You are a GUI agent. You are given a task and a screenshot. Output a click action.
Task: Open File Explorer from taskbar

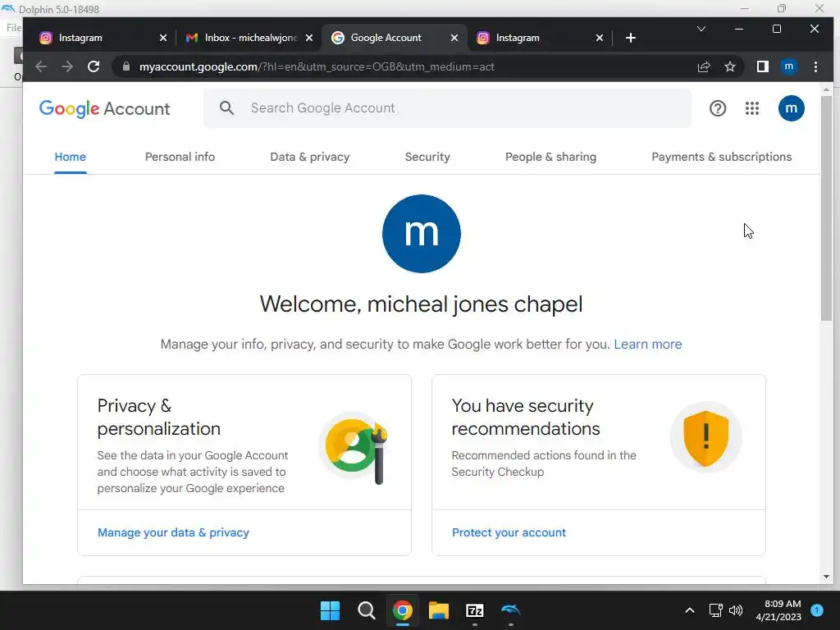(438, 610)
